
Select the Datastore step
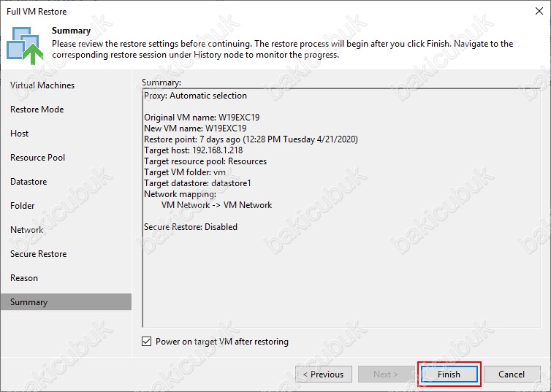point(28,182)
